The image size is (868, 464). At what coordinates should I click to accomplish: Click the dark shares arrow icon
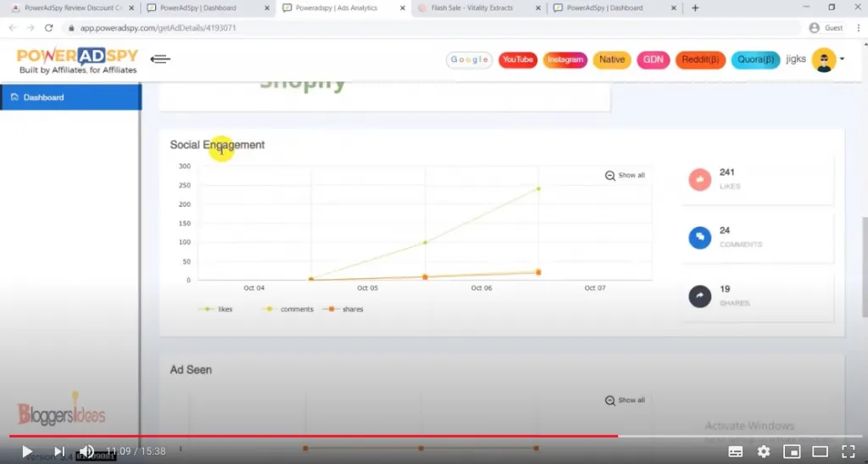pyautogui.click(x=699, y=296)
